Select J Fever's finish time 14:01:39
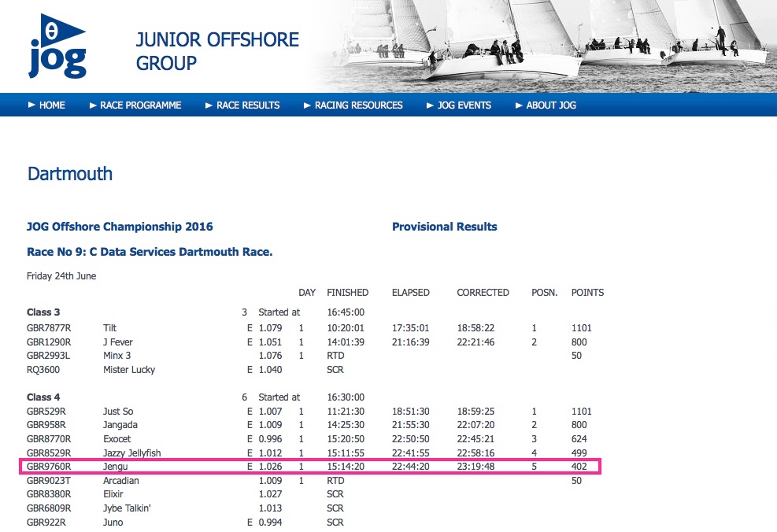The image size is (777, 532). click(x=346, y=342)
